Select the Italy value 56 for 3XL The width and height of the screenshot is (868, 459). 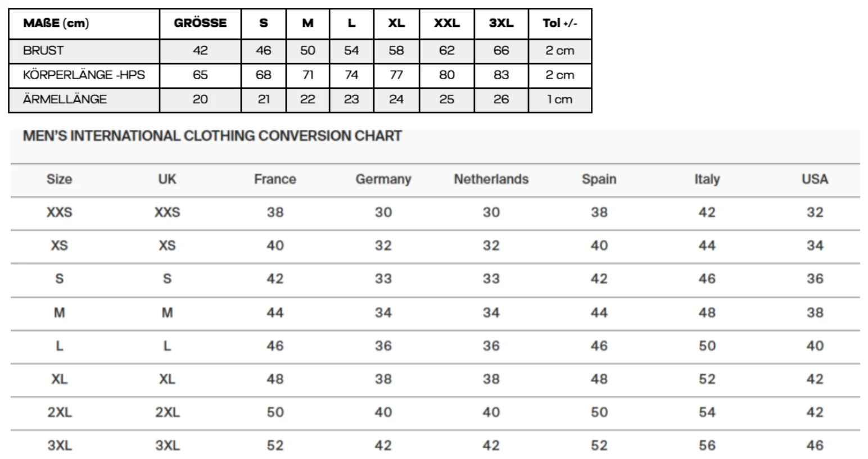[x=707, y=446]
